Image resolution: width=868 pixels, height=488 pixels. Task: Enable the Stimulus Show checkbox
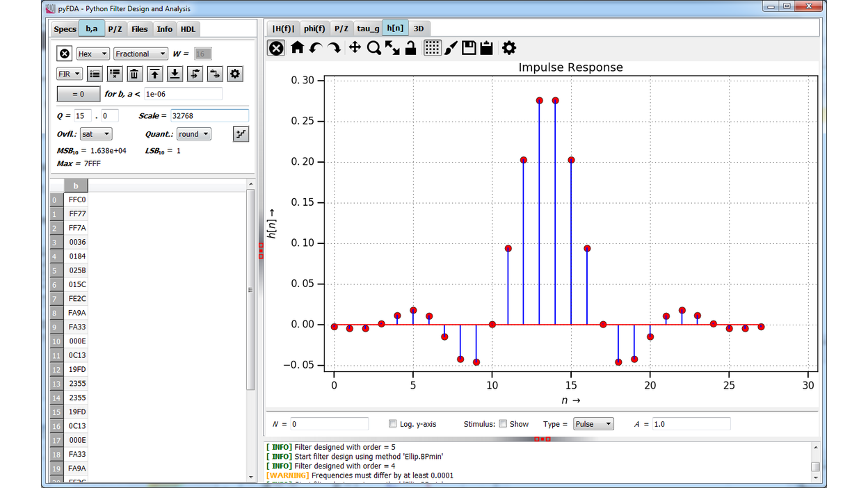(502, 424)
